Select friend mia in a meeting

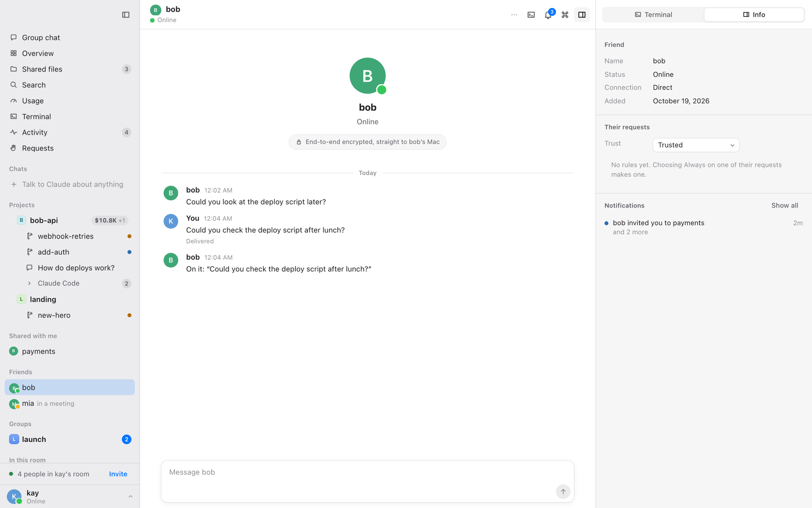tap(69, 404)
